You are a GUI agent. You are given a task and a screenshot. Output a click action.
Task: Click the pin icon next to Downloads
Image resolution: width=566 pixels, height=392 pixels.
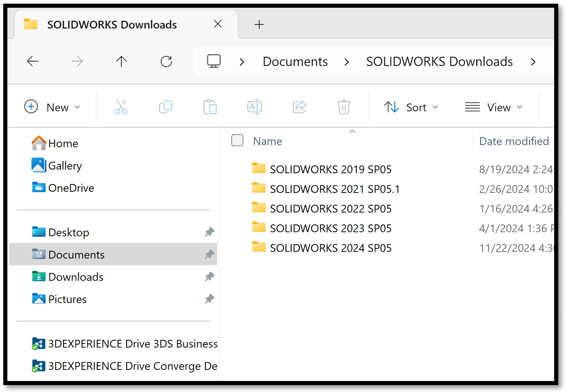209,277
